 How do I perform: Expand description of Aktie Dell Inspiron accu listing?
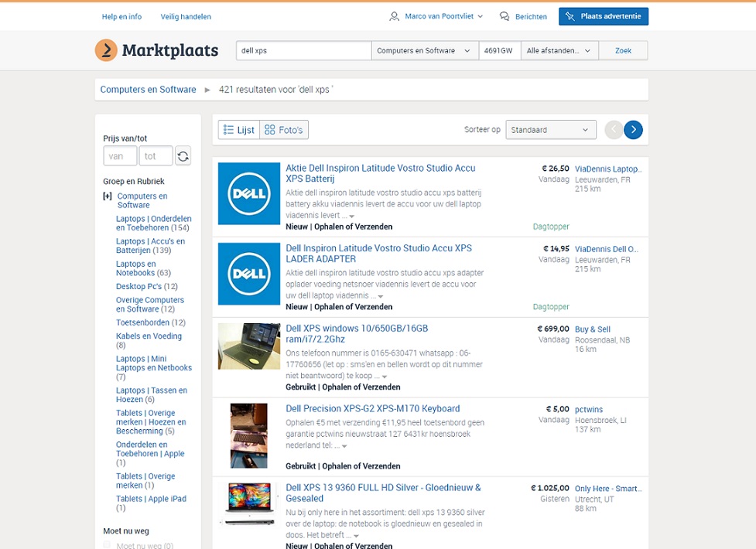pos(351,217)
